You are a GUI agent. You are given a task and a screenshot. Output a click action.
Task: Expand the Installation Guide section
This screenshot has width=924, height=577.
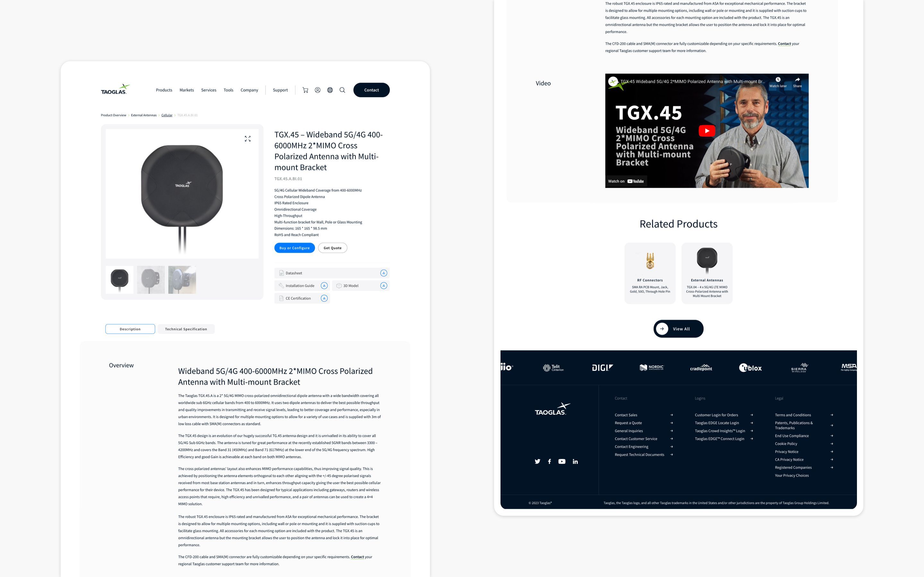coord(324,285)
